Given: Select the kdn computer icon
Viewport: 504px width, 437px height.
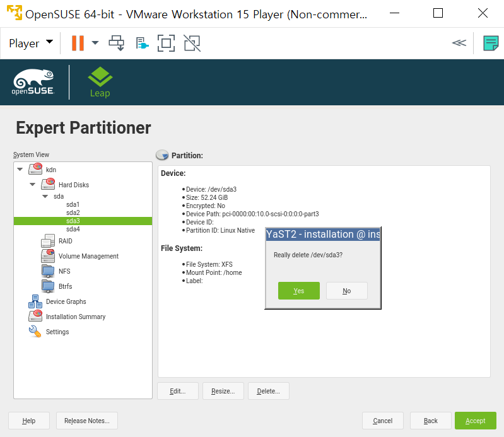Looking at the screenshot, I should [x=35, y=169].
